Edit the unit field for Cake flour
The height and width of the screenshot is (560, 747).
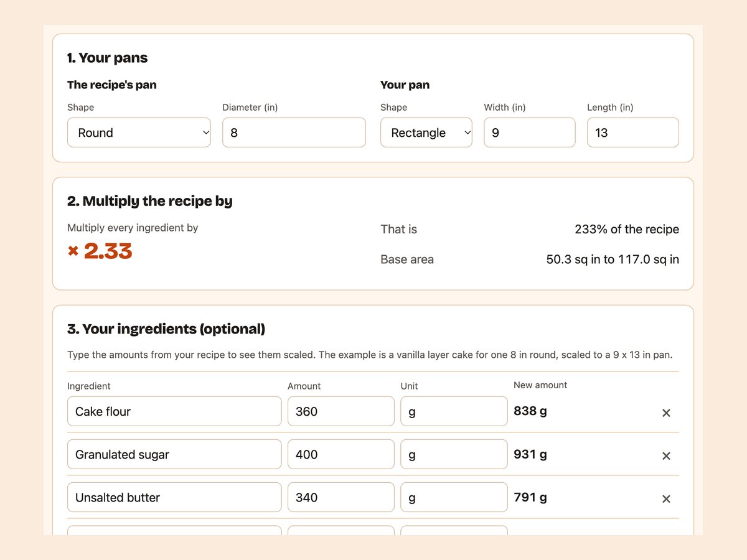(x=454, y=411)
